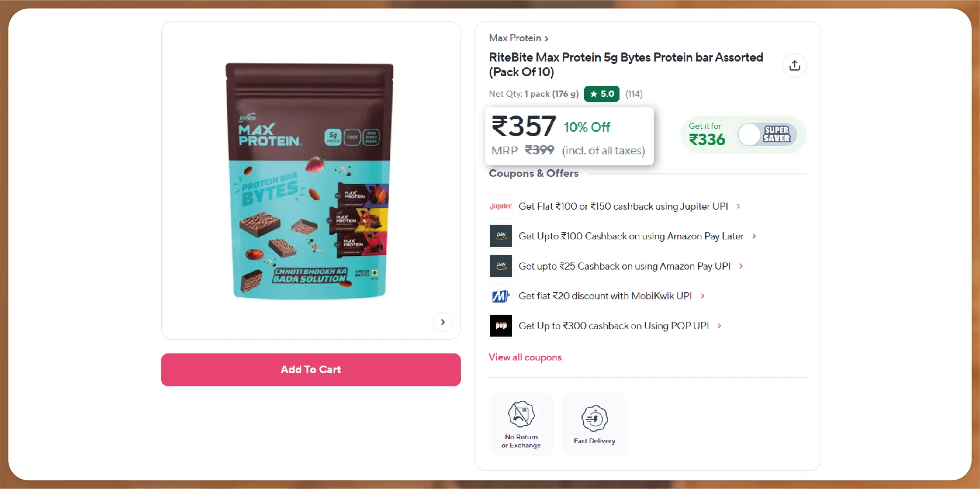Toggle the Super Saver switch
The width and height of the screenshot is (980, 489).
pos(767,134)
